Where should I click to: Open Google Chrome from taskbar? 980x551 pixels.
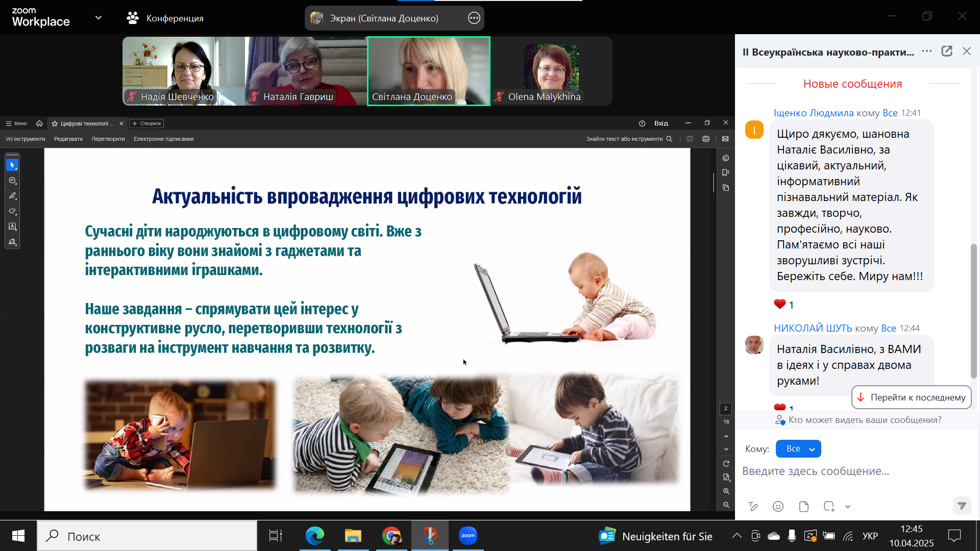coord(391,536)
